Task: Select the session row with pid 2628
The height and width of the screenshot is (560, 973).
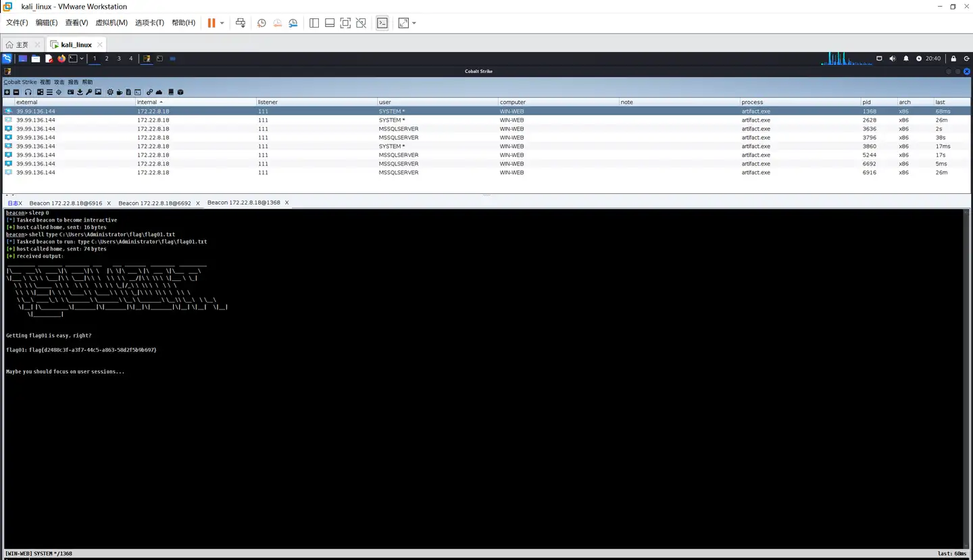Action: (487, 120)
